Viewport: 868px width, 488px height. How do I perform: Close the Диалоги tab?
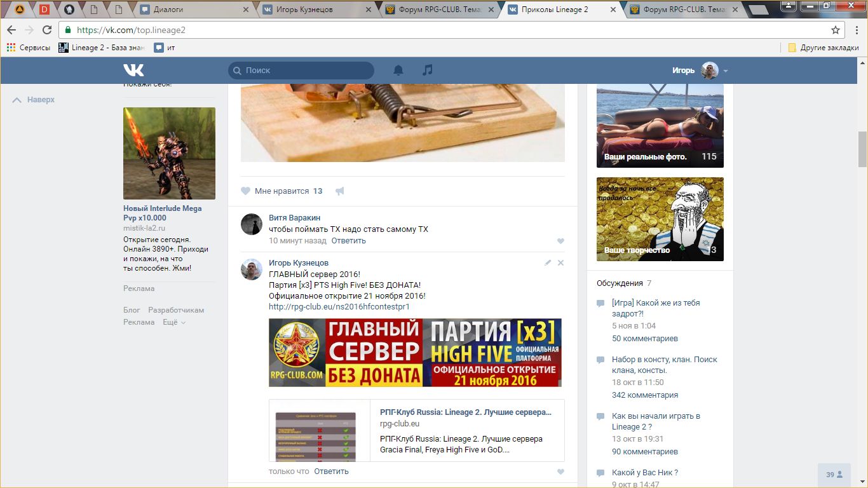click(x=246, y=10)
